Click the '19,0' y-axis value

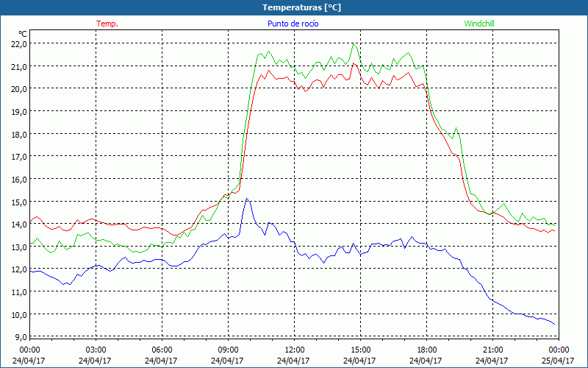(20, 112)
